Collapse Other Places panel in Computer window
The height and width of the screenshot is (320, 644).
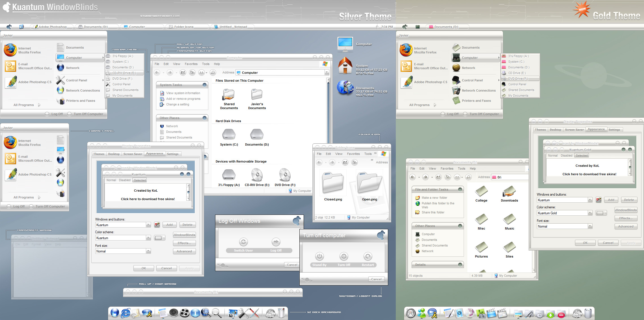click(205, 118)
